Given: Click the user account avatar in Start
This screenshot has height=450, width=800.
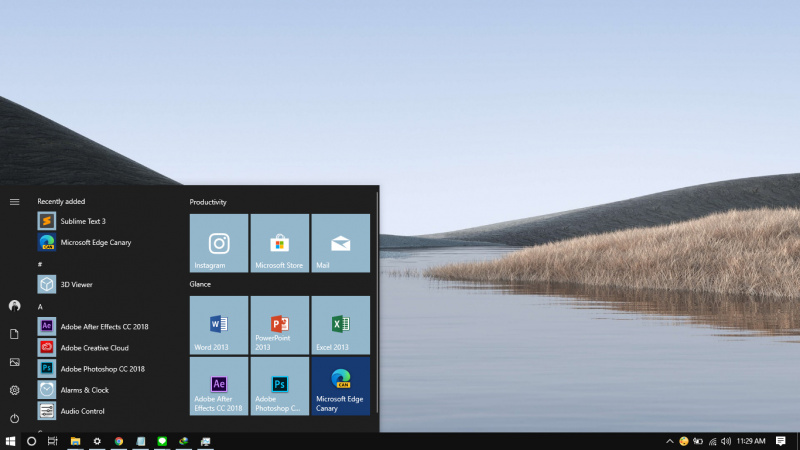Looking at the screenshot, I should (x=14, y=306).
